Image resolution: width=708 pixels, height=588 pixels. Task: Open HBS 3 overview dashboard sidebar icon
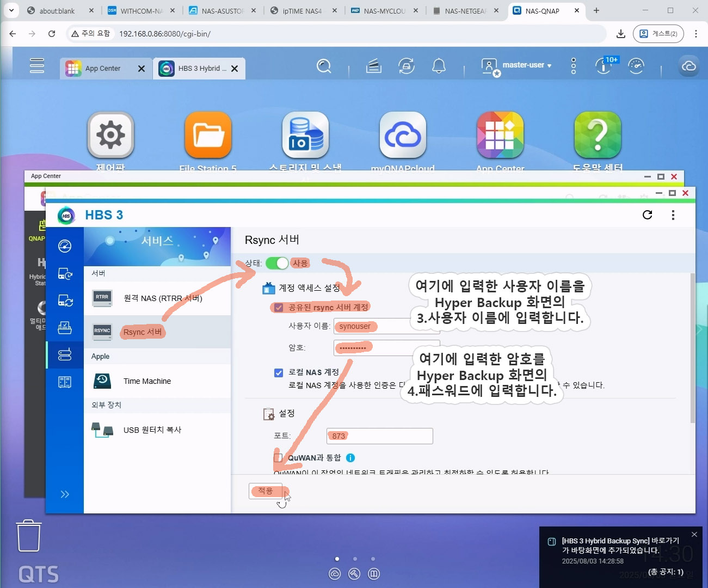pyautogui.click(x=65, y=246)
